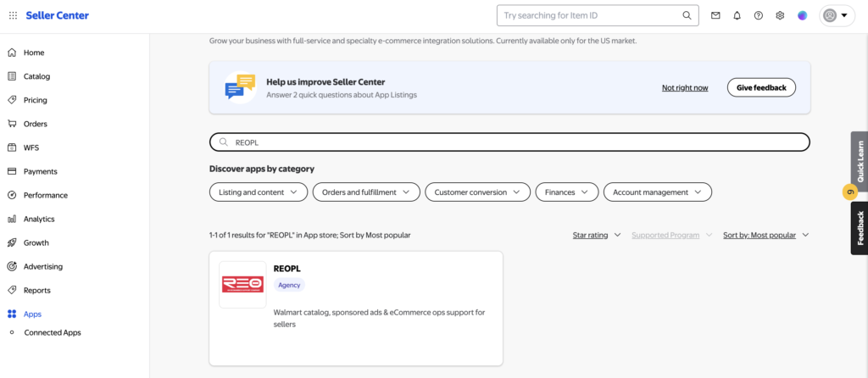Click the Growth rocket icon
Viewport: 868px width, 378px height.
(12, 243)
